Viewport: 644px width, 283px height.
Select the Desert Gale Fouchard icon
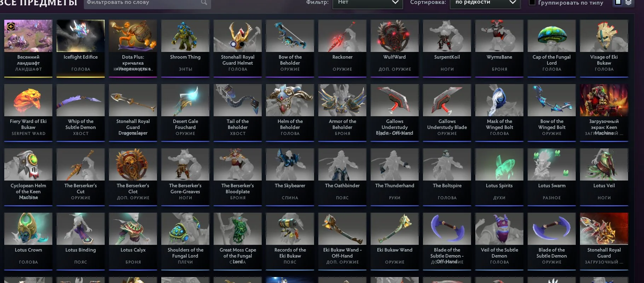185,100
